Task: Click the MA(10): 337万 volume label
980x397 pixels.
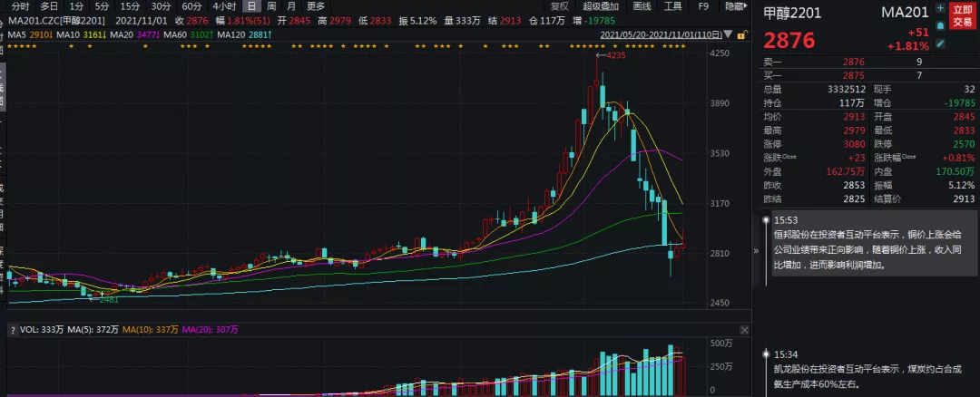Action: pos(151,330)
